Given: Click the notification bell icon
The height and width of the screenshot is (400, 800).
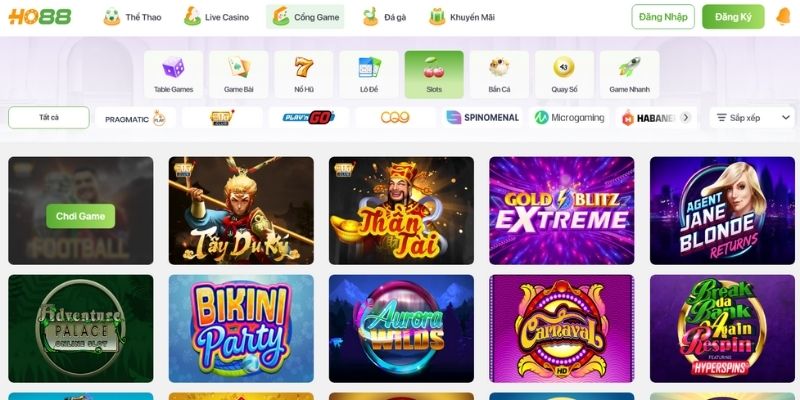Looking at the screenshot, I should point(783,17).
